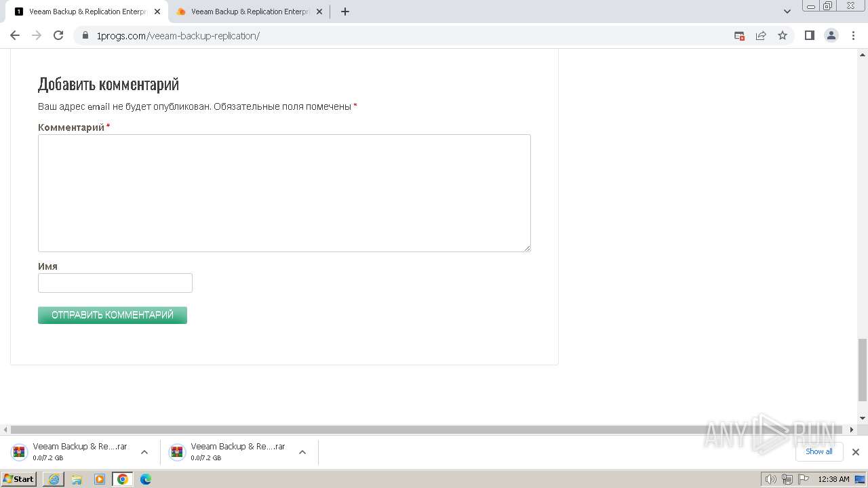Open the Chrome three-dot menu
The width and height of the screenshot is (868, 488).
853,35
